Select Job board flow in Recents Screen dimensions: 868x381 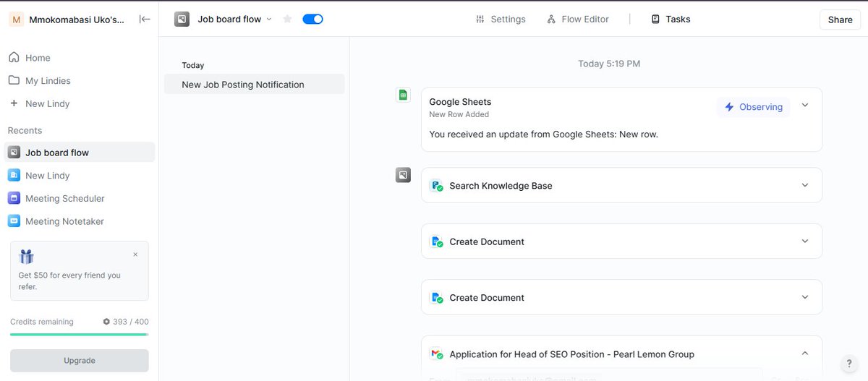(80, 153)
